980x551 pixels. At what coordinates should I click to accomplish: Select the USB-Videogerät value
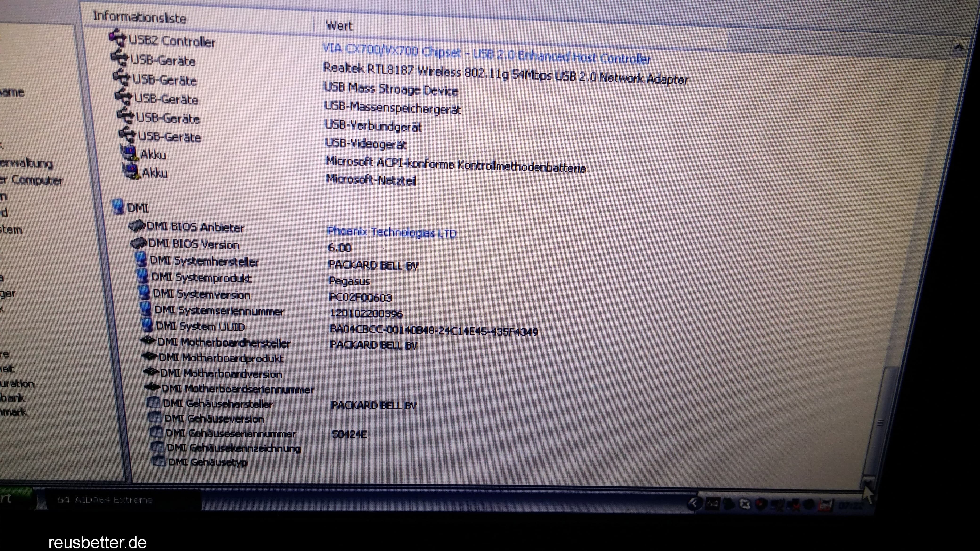[366, 144]
